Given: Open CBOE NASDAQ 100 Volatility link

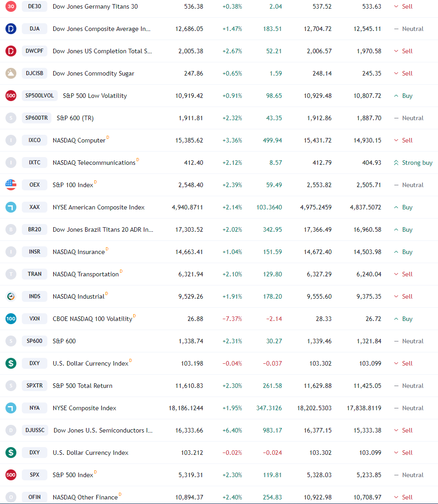Looking at the screenshot, I should [x=92, y=319].
